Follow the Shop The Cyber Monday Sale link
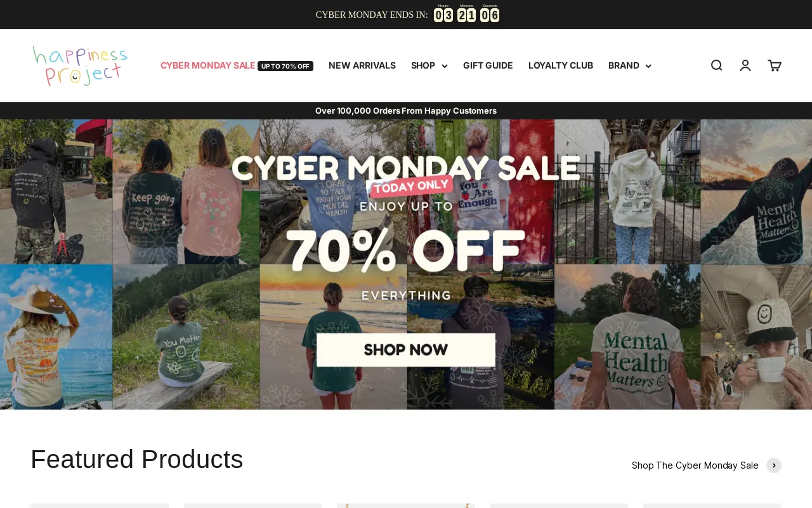 click(x=695, y=465)
